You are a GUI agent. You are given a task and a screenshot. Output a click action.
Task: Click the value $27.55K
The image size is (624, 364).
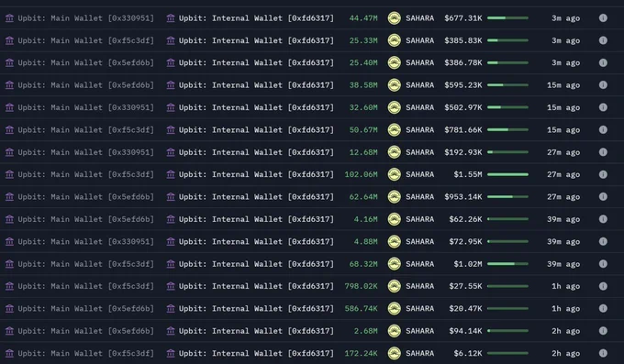coord(465,286)
